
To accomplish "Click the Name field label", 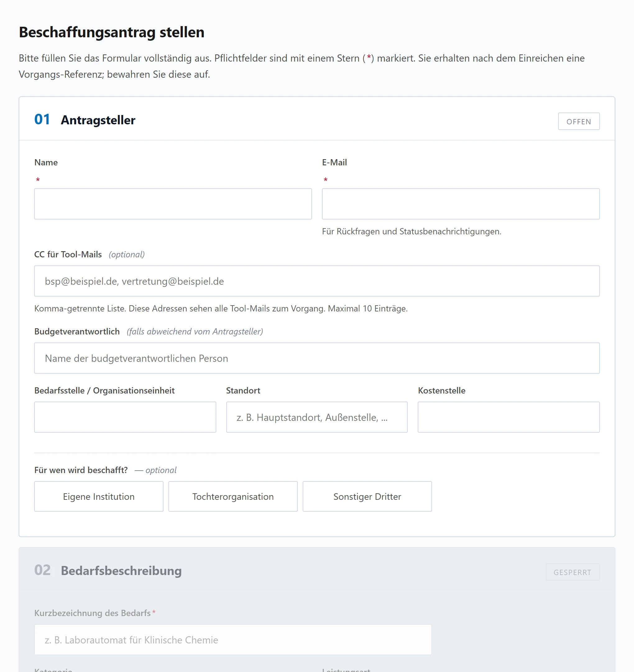I will [x=46, y=162].
